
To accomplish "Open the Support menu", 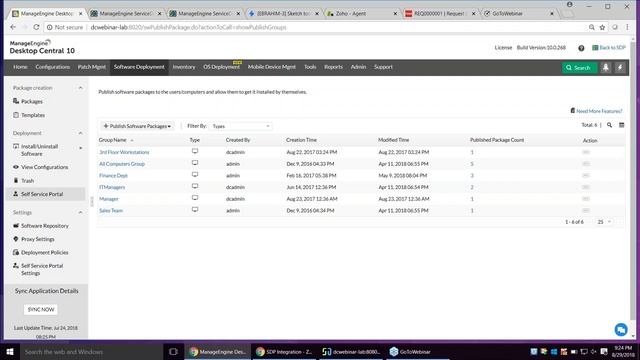I will coord(383,67).
